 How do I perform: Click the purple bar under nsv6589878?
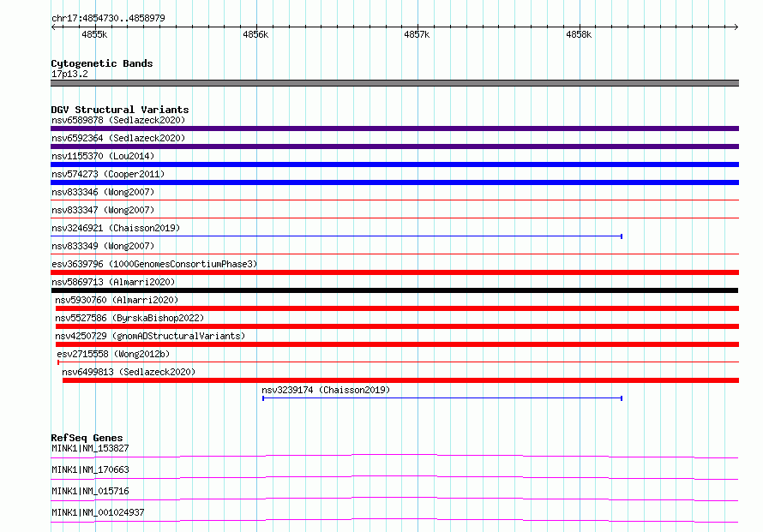[x=394, y=129]
